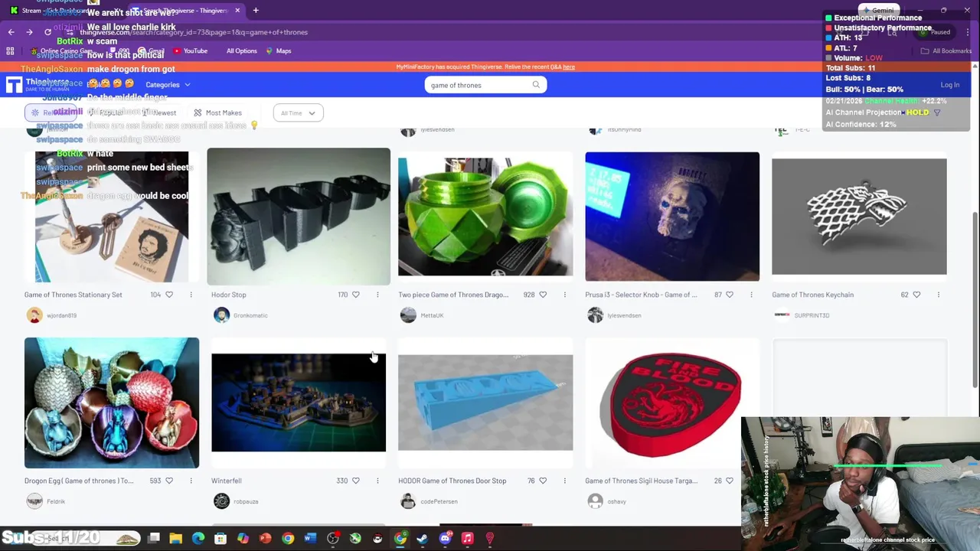Like the Winterfell model
The image size is (980, 551).
click(356, 481)
